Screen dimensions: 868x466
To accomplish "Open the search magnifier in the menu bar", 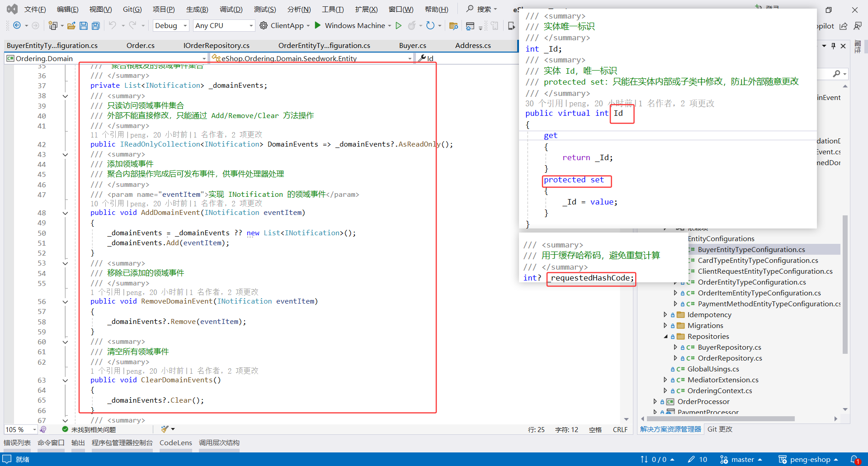I will 470,9.
